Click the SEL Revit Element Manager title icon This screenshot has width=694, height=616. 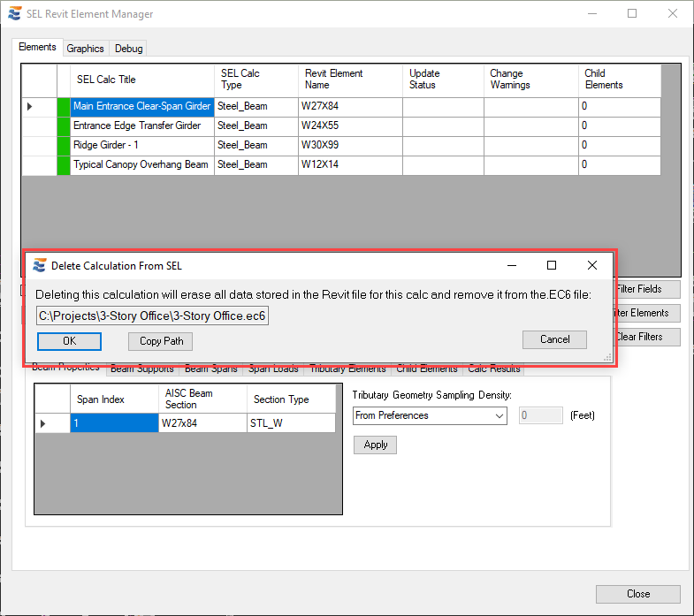(15, 14)
